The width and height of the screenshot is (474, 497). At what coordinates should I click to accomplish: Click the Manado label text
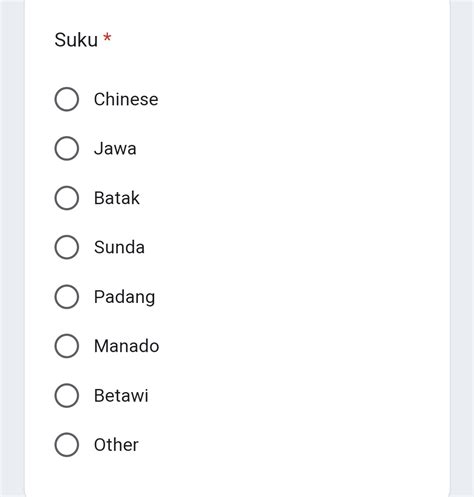[127, 346]
